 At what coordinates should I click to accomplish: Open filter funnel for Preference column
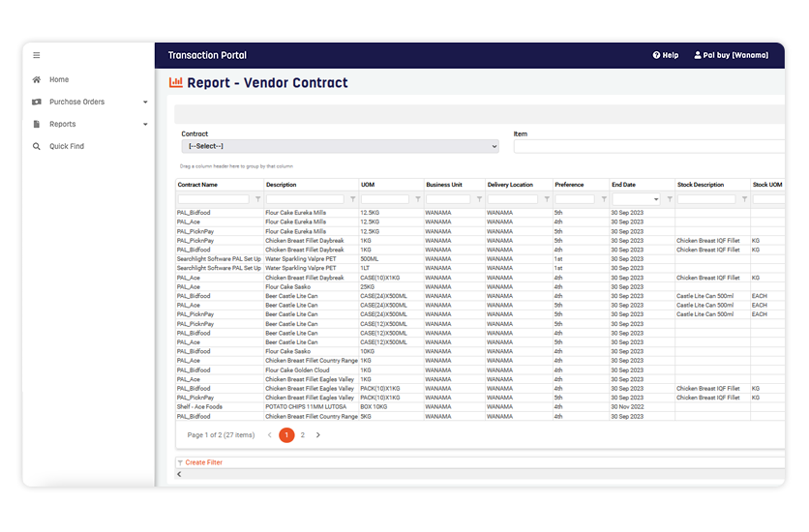[x=604, y=199]
